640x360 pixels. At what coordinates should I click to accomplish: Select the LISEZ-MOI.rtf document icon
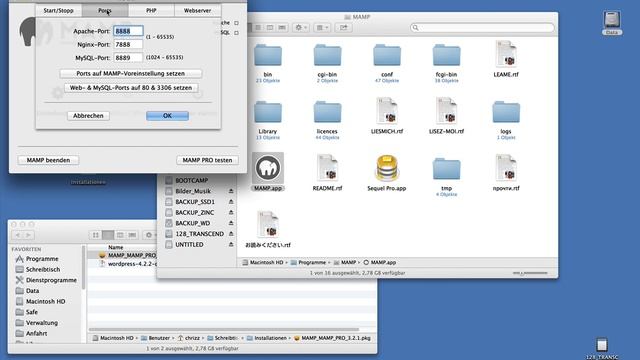pos(447,111)
